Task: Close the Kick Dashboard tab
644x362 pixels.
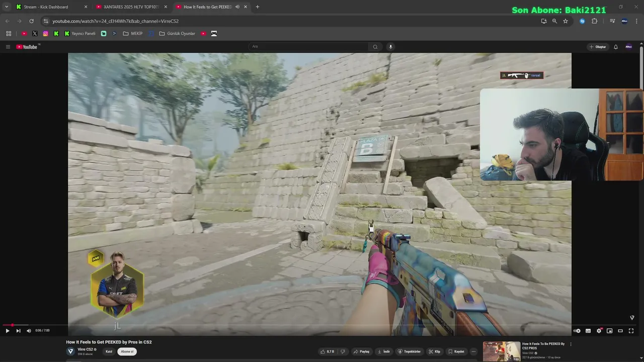Action: pos(86,7)
